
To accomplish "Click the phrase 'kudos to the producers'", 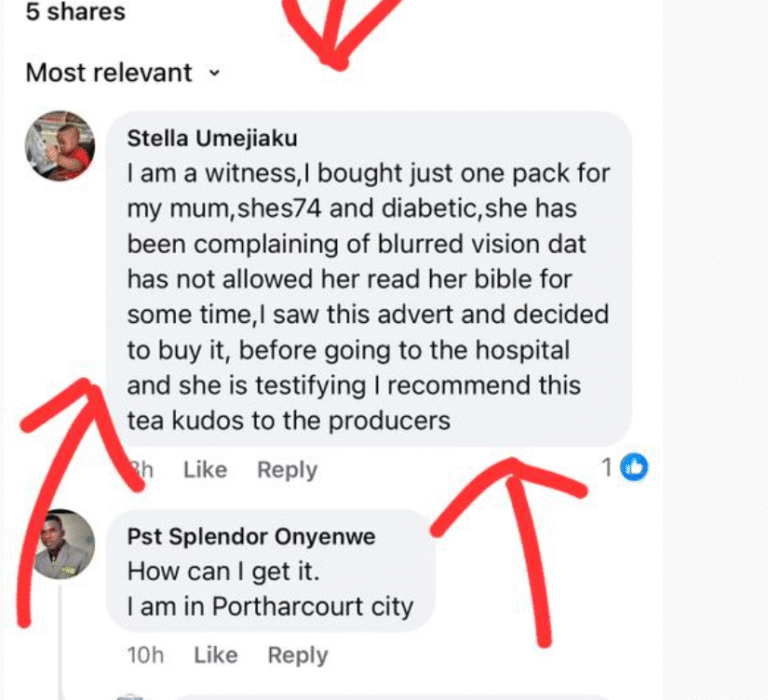I will point(320,421).
